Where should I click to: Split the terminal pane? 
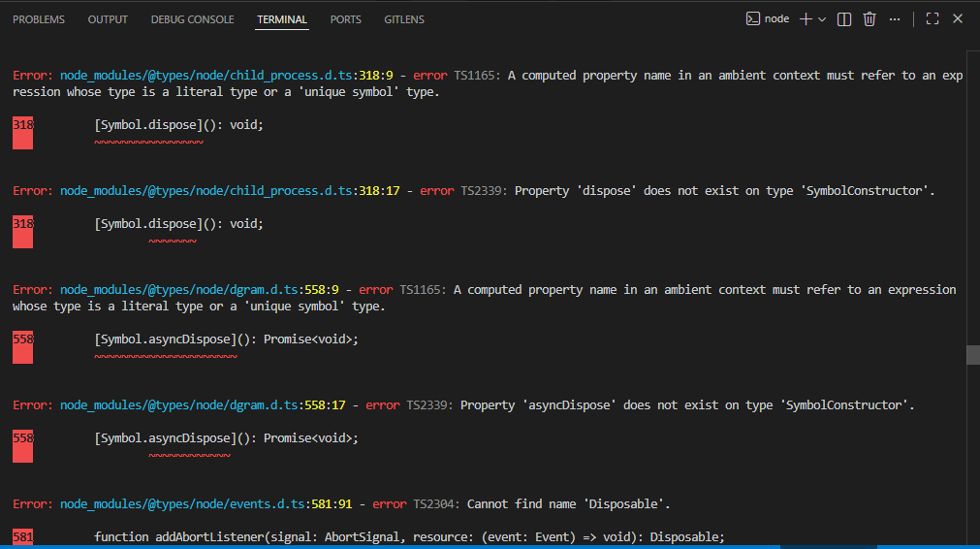coord(844,18)
